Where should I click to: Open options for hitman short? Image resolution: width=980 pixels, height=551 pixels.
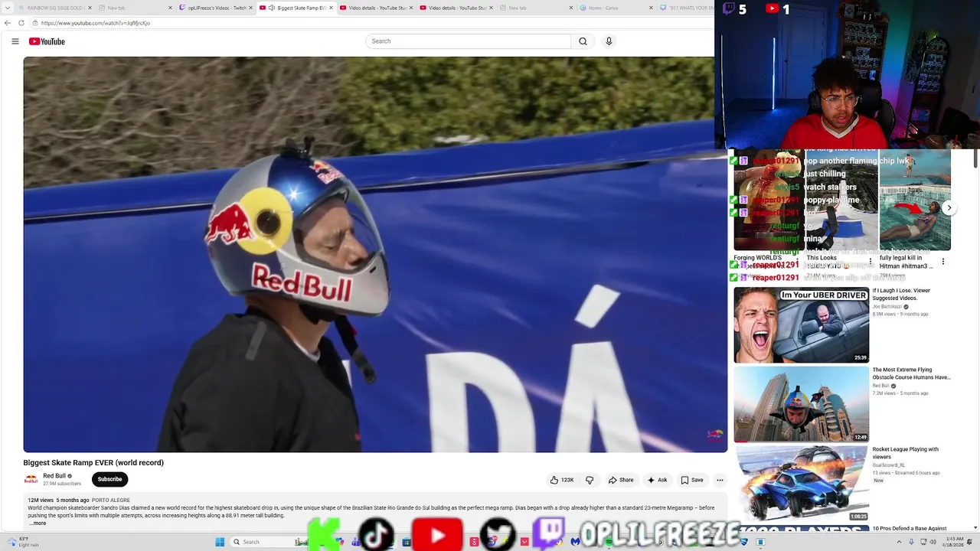pos(943,262)
